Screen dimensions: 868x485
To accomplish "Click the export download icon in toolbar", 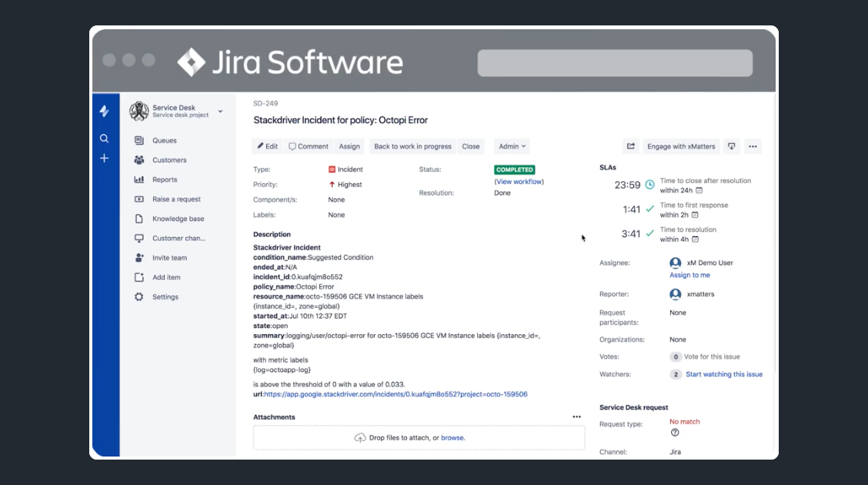I will click(x=732, y=146).
